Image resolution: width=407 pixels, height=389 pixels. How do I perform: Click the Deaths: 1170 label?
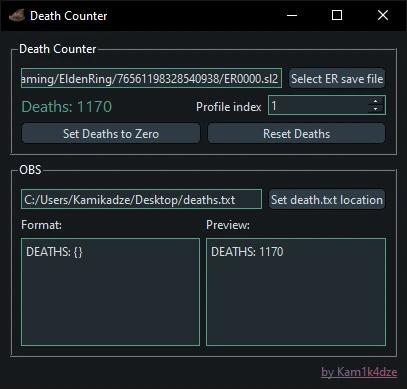[67, 107]
